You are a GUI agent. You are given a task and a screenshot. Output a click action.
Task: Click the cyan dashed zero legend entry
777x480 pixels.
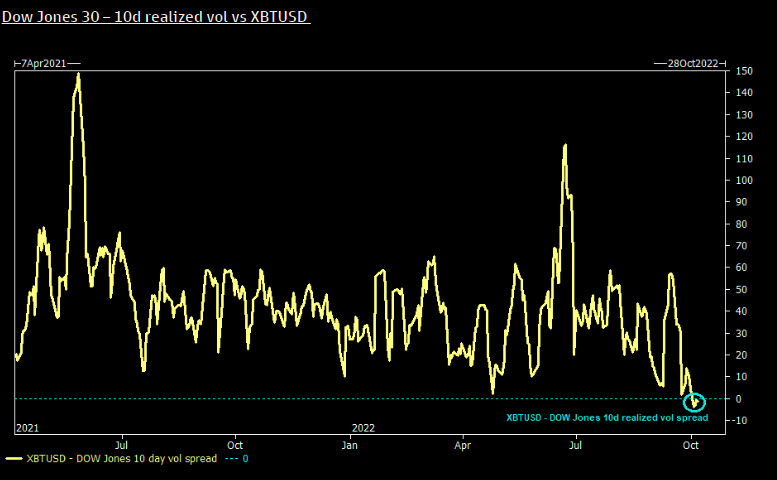(x=236, y=459)
